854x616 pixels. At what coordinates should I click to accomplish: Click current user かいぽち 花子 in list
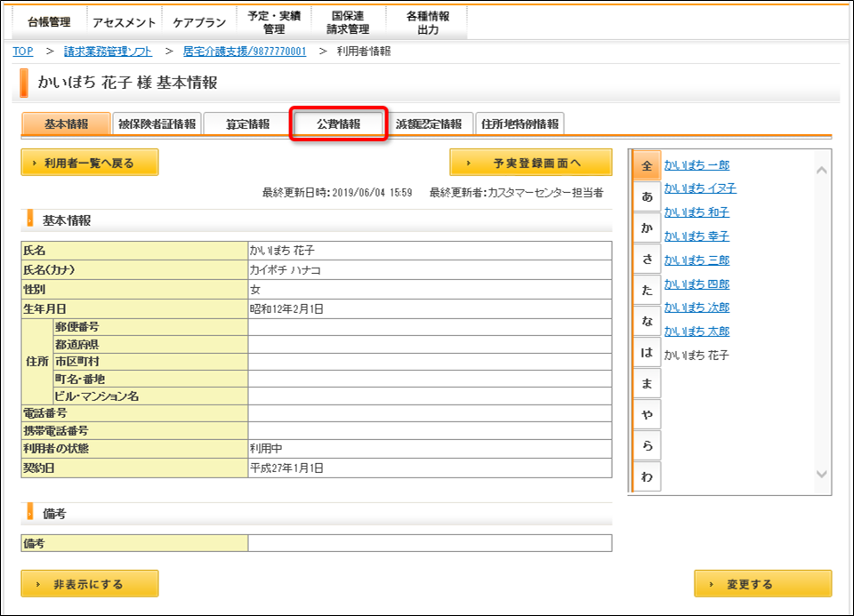(696, 356)
